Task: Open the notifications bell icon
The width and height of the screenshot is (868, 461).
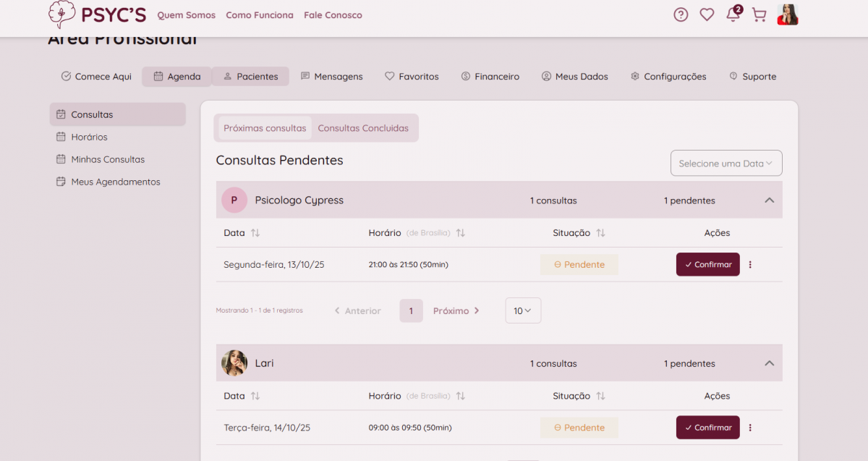Action: 733,15
